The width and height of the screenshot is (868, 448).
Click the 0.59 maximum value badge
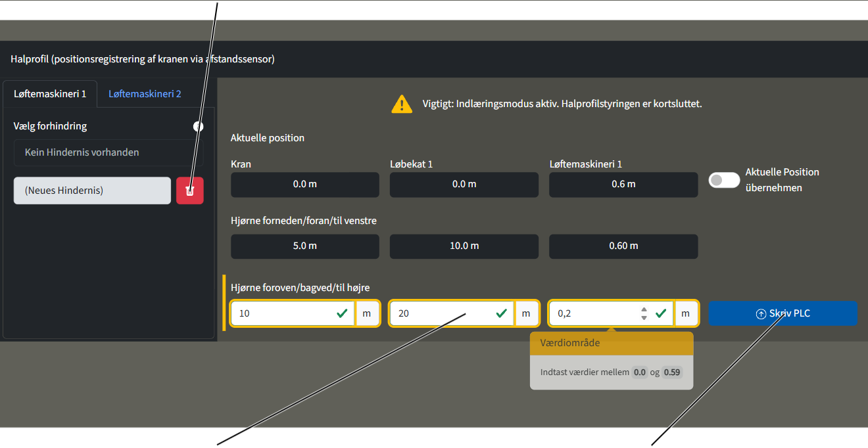pyautogui.click(x=672, y=372)
